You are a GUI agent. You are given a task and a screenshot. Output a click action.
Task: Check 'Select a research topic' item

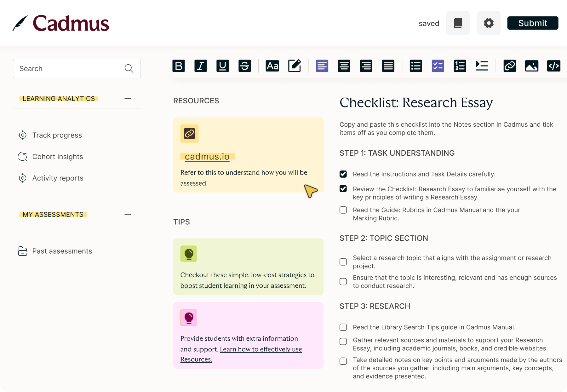click(343, 262)
